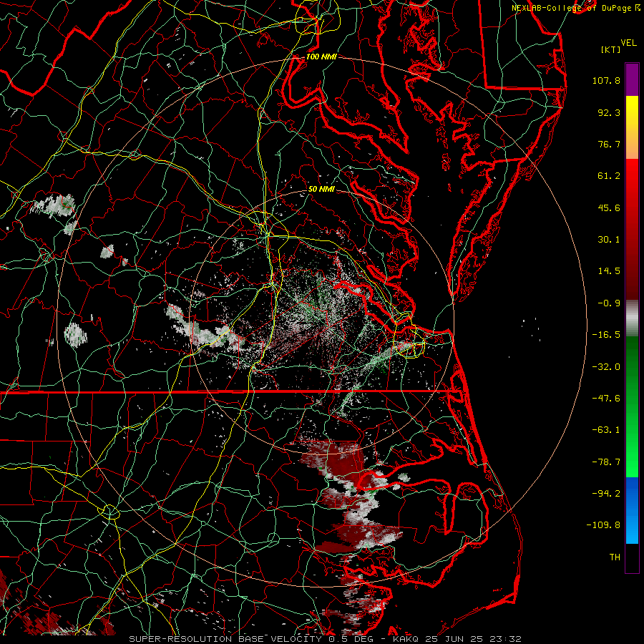Click the KAKQ station ID in caption

point(406,639)
